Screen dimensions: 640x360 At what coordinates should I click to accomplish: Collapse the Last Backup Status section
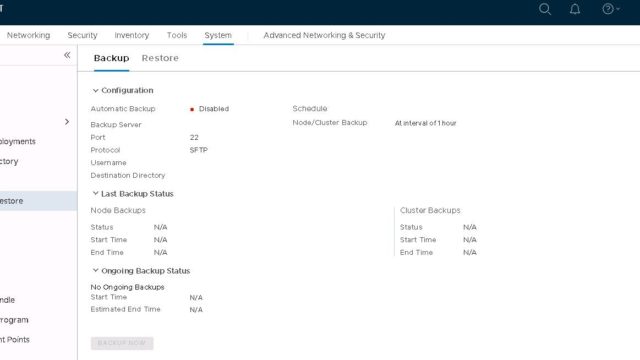pyautogui.click(x=96, y=193)
